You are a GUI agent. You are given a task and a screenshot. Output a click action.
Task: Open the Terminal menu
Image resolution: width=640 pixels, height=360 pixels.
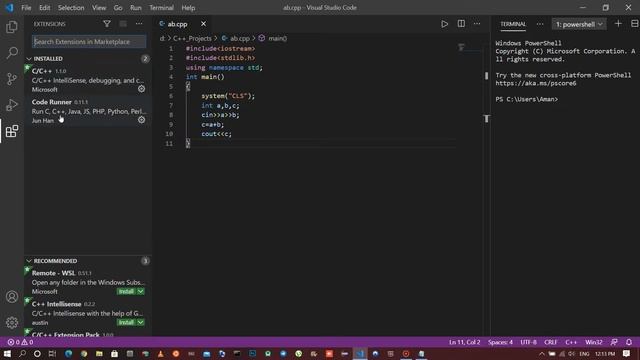(161, 8)
